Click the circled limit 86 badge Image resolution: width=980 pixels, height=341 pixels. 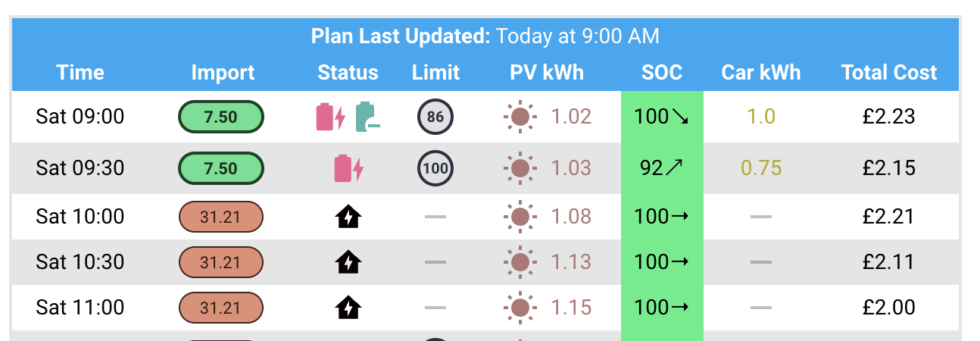[x=435, y=117]
